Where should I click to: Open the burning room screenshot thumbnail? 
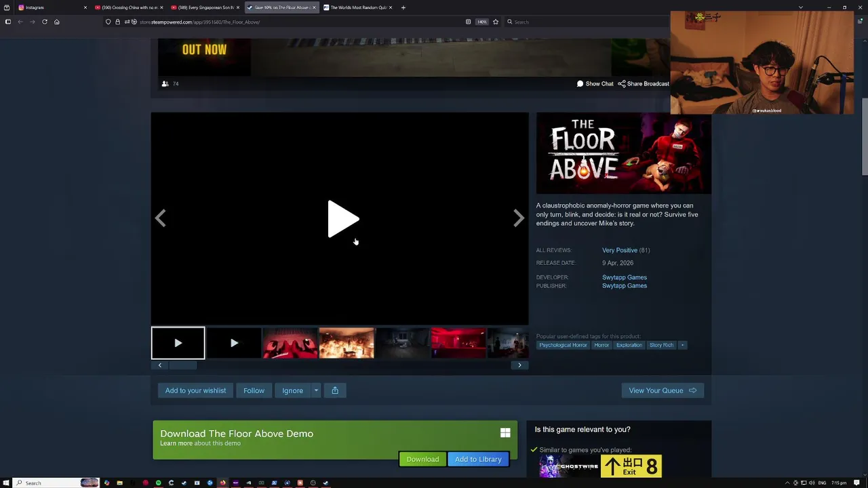[347, 343]
